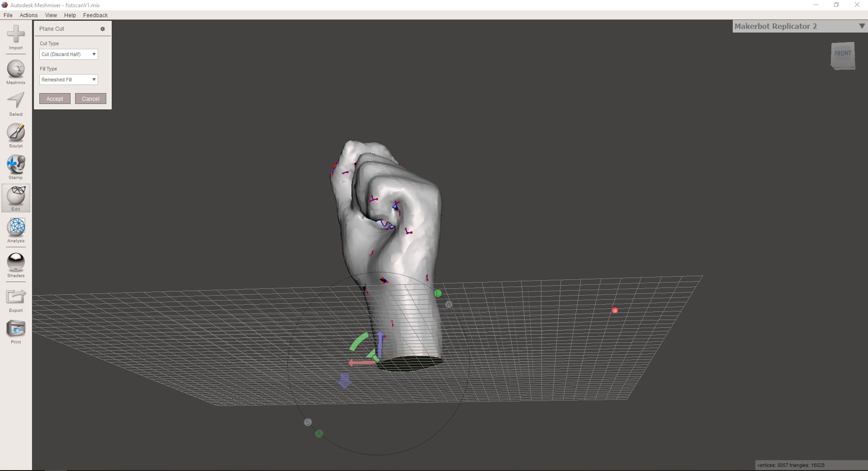Viewport: 868px width, 471px height.
Task: Cancel the plane cut
Action: tap(90, 99)
